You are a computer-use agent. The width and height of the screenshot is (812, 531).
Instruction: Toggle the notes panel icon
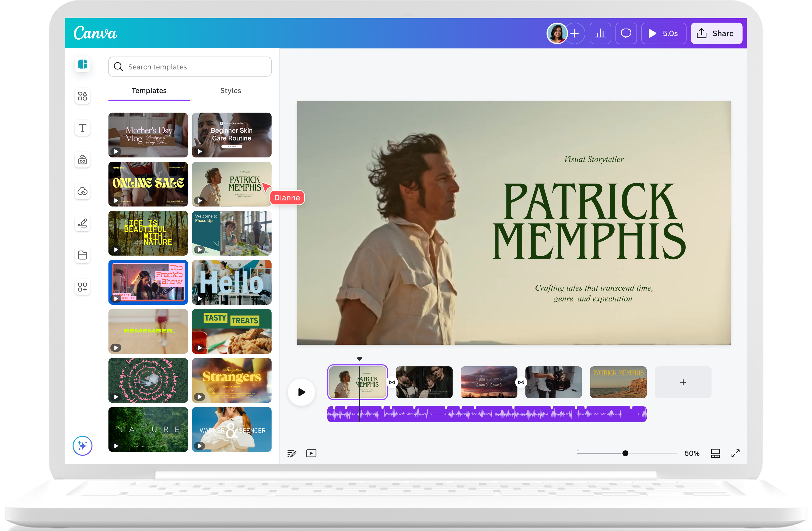pos(292,453)
